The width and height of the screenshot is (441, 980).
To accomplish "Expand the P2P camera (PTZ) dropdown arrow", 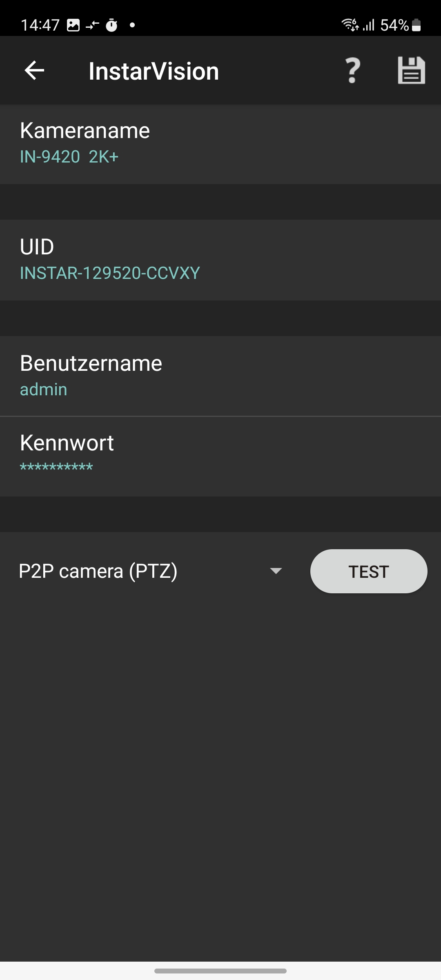I will [x=276, y=571].
